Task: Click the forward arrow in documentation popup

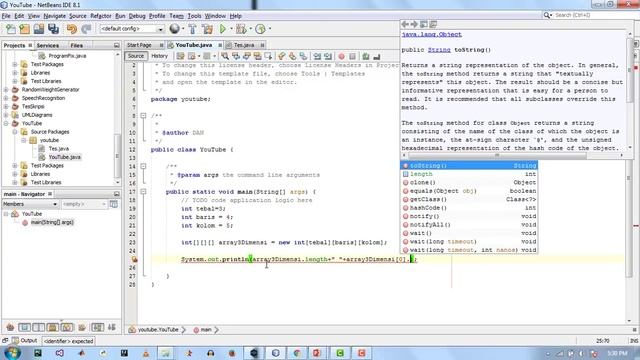Action: [414, 24]
